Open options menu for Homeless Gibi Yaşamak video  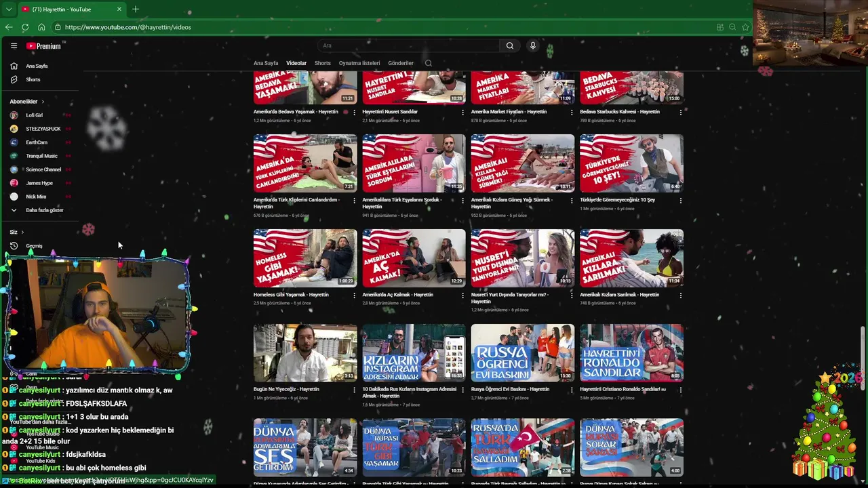pyautogui.click(x=354, y=296)
